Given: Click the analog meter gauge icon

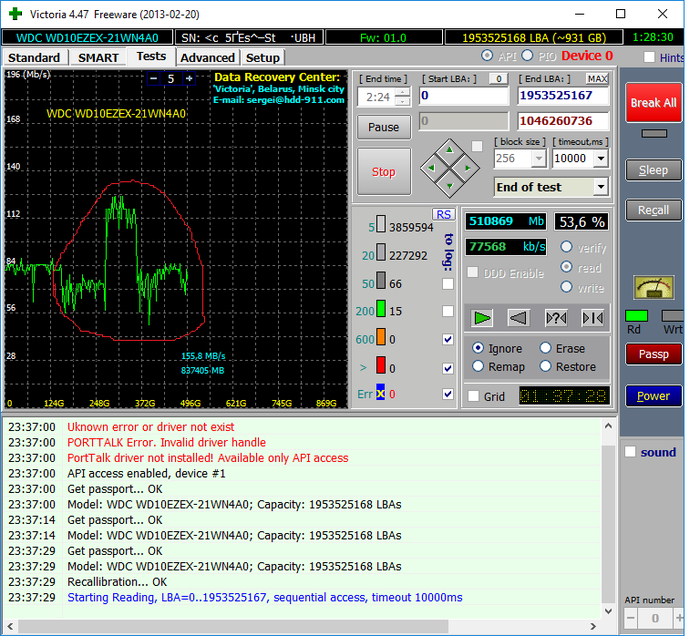Looking at the screenshot, I should click(653, 288).
